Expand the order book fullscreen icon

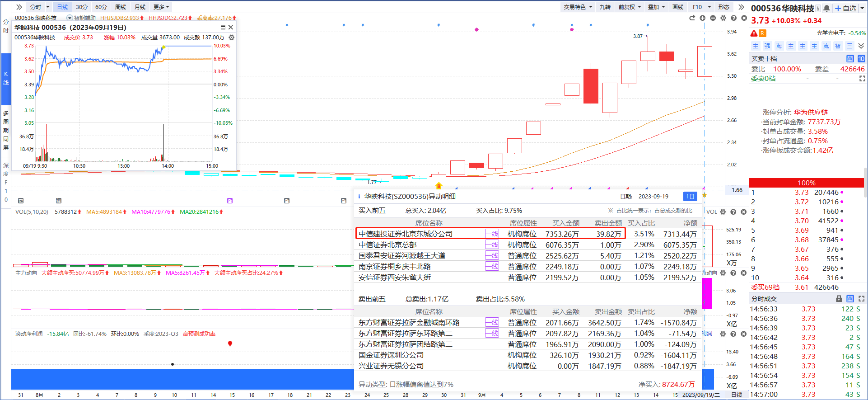862,79
